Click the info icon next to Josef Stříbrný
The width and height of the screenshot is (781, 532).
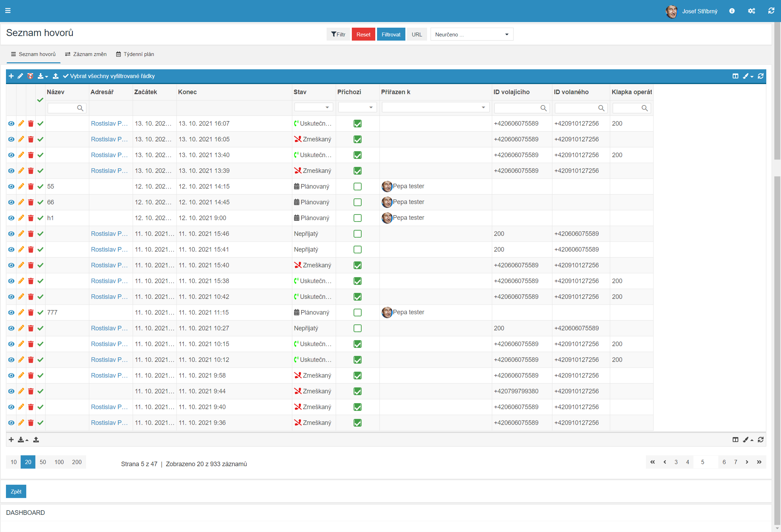coord(732,11)
